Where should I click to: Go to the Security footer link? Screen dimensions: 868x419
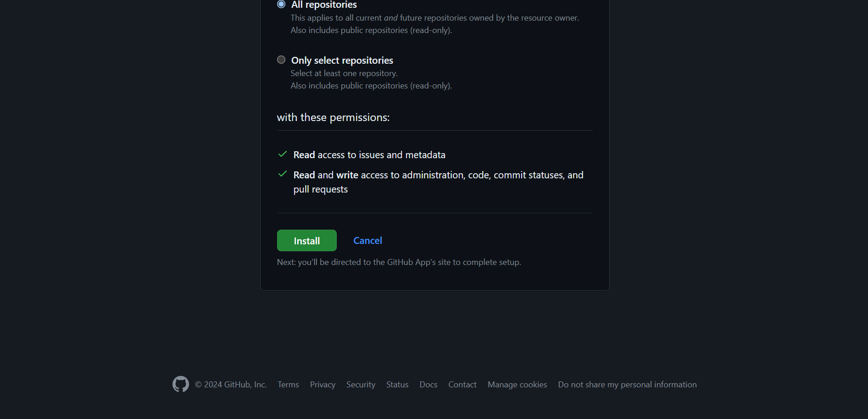[x=361, y=384]
